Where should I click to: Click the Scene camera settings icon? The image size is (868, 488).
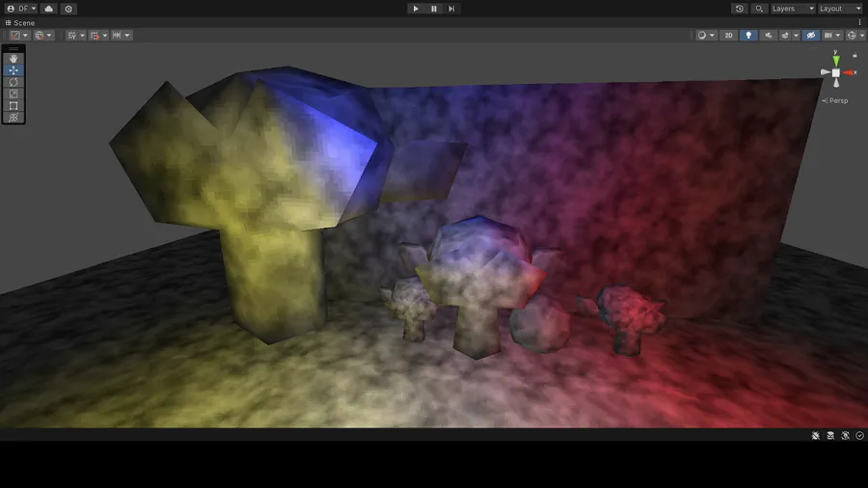pos(828,35)
